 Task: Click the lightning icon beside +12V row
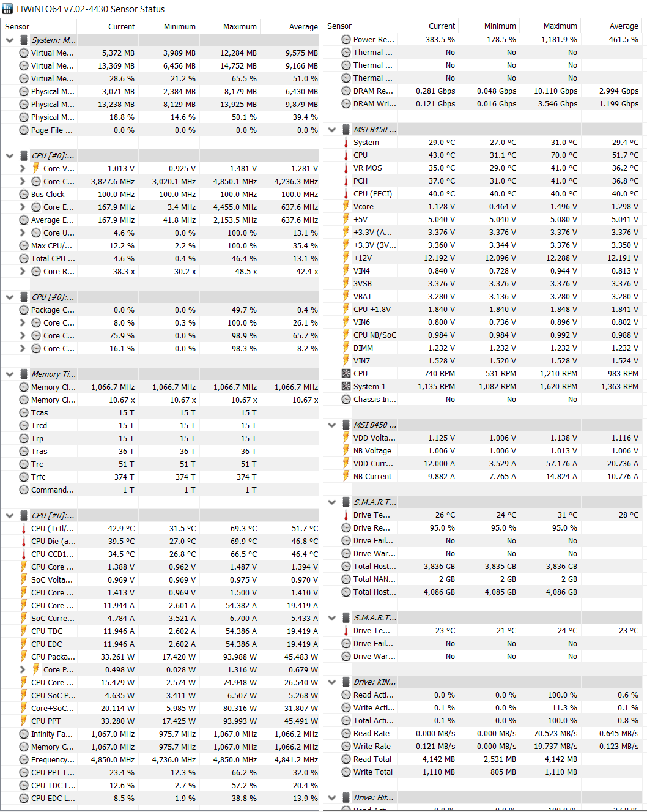coord(346,258)
